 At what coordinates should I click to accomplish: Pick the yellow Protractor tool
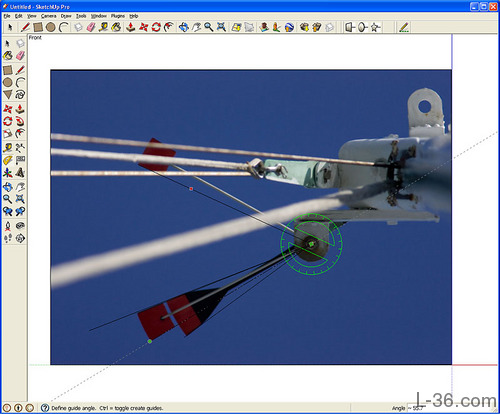point(8,160)
